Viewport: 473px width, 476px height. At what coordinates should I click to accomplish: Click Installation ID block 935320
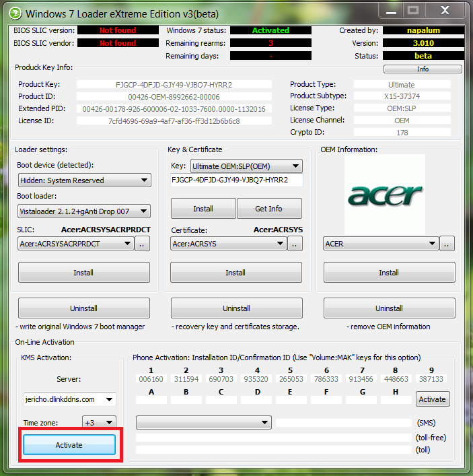[256, 379]
